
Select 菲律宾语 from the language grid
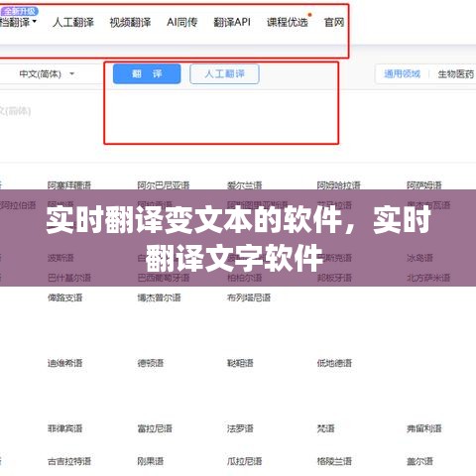pos(65,428)
